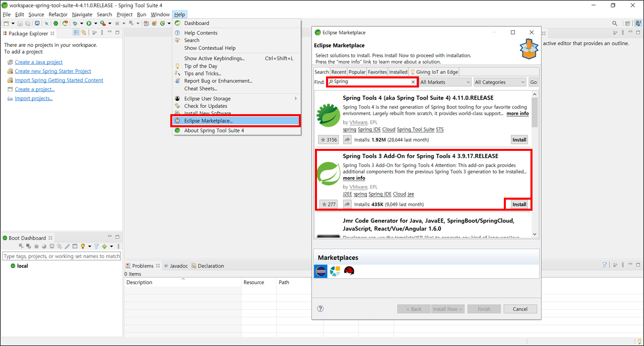Open the File menu
644x346 pixels.
[x=7, y=15]
